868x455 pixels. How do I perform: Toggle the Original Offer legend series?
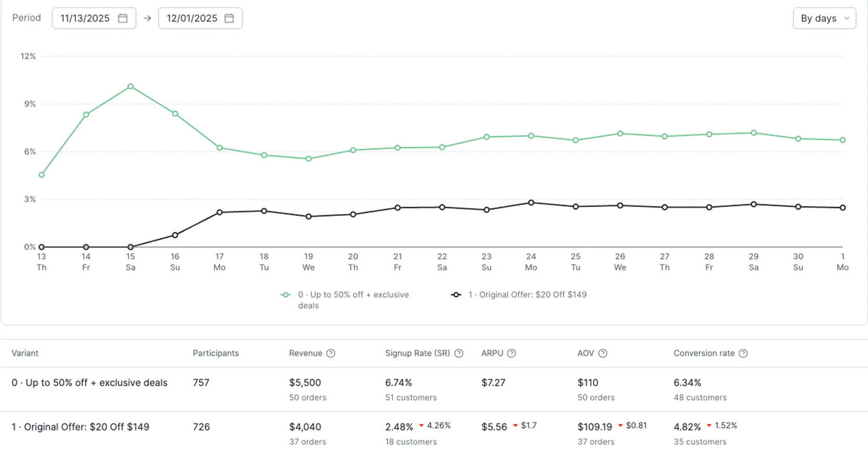coord(520,295)
